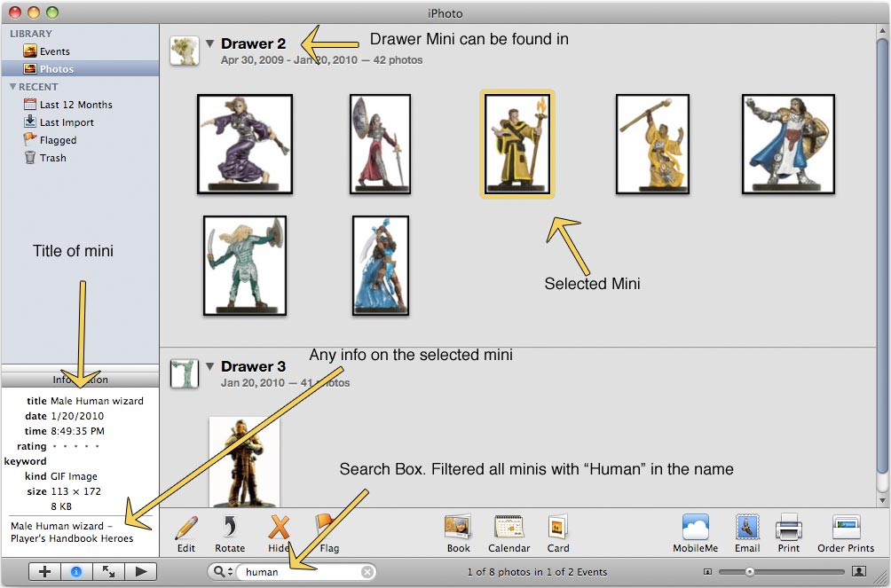Click the vertical scrollbar in photo view

click(x=882, y=255)
